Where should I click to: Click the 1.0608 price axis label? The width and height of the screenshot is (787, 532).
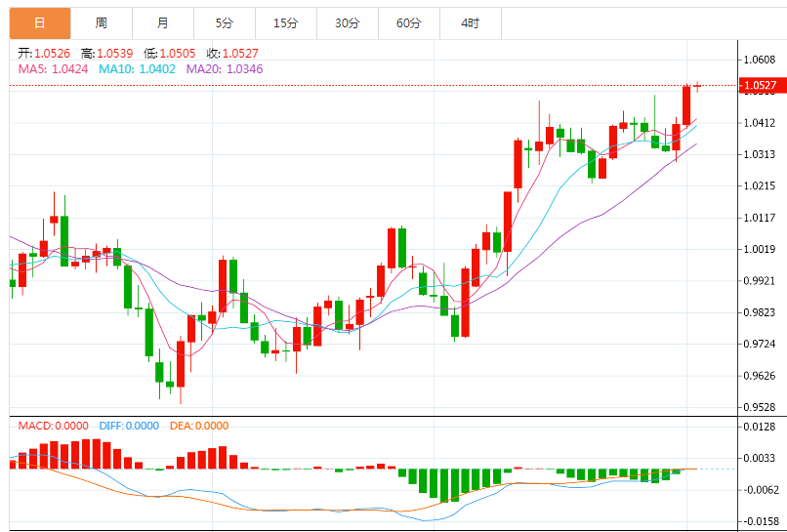pos(760,60)
